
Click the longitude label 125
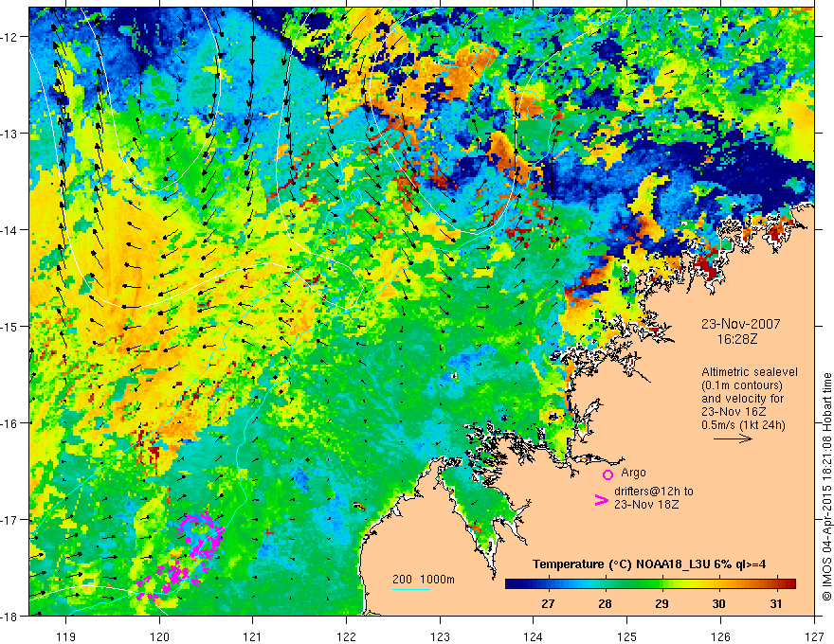pyautogui.click(x=627, y=636)
